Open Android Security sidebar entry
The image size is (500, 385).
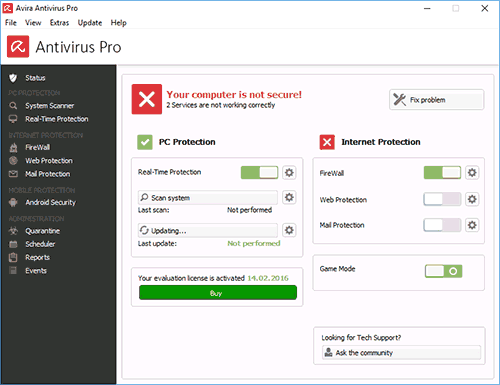51,202
